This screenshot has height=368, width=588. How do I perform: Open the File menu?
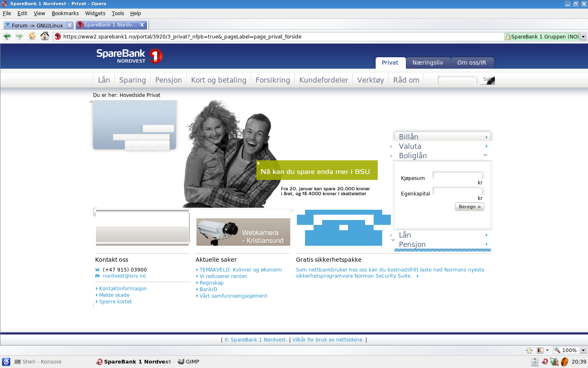7,13
